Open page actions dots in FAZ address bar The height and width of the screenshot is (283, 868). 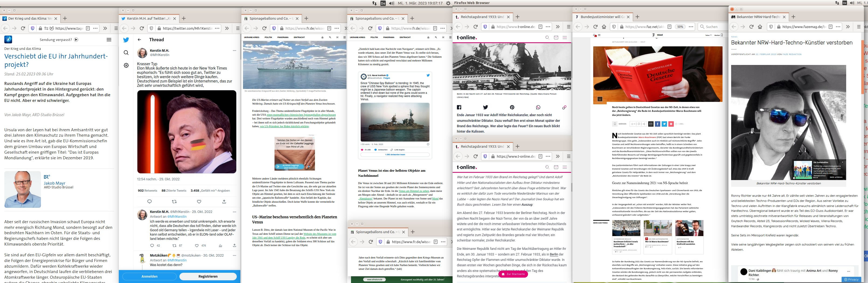[691, 27]
